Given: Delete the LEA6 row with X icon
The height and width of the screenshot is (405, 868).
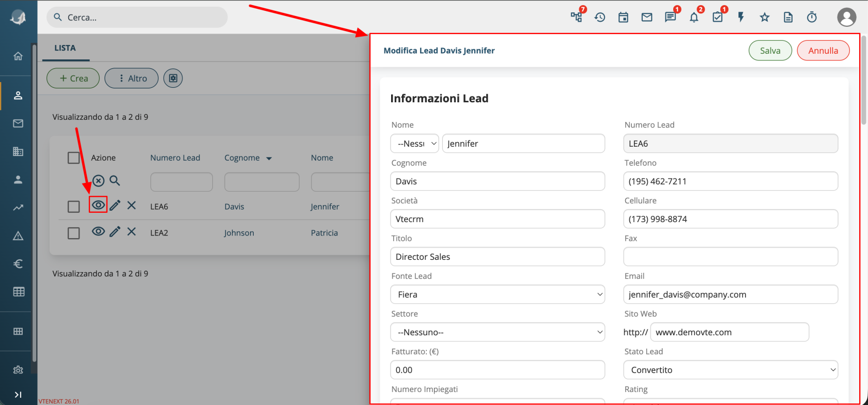Looking at the screenshot, I should [132, 206].
